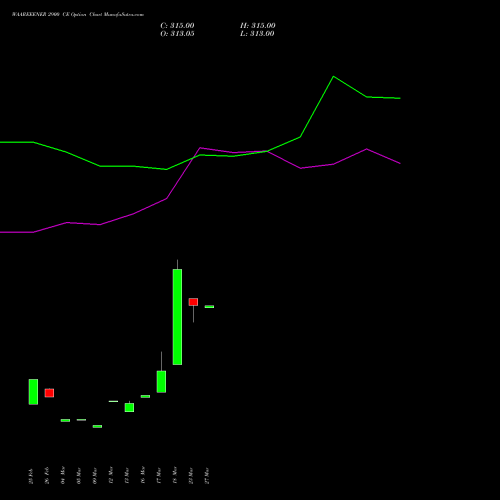Click the WAAREEENER CE Options Chart title
The image size is (500, 500).
click(78, 15)
